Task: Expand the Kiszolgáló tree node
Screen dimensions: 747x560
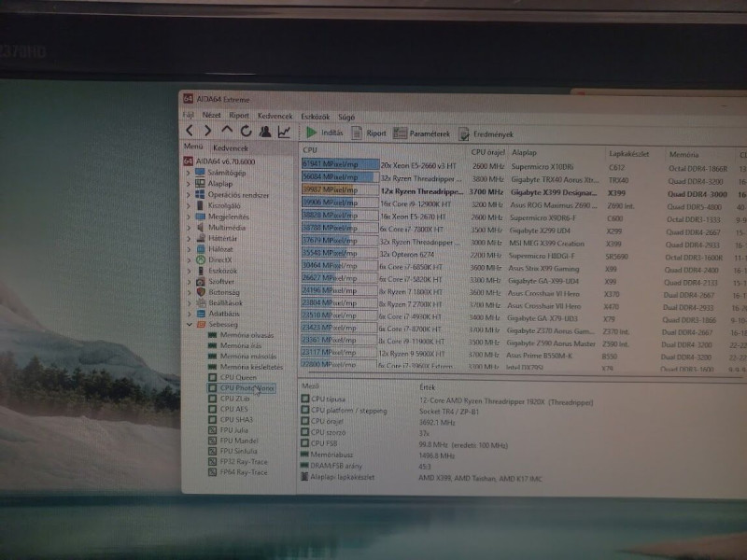Action: [x=189, y=205]
